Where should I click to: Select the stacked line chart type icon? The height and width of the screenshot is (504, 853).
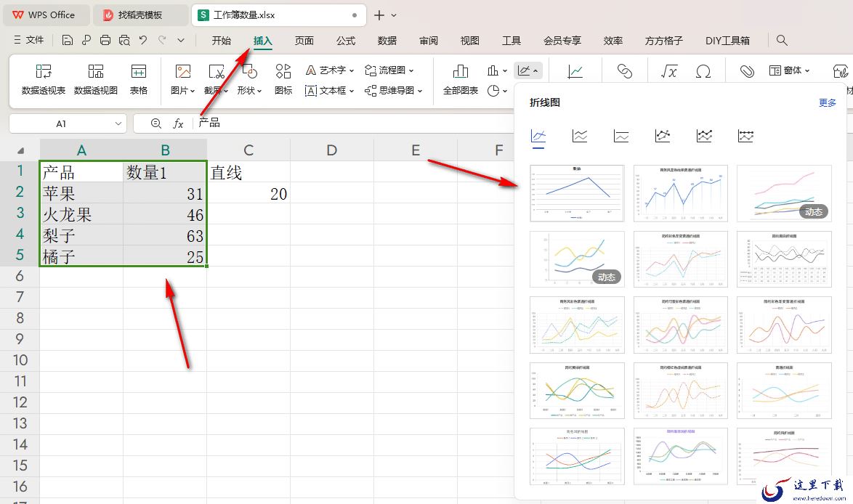[x=580, y=136]
